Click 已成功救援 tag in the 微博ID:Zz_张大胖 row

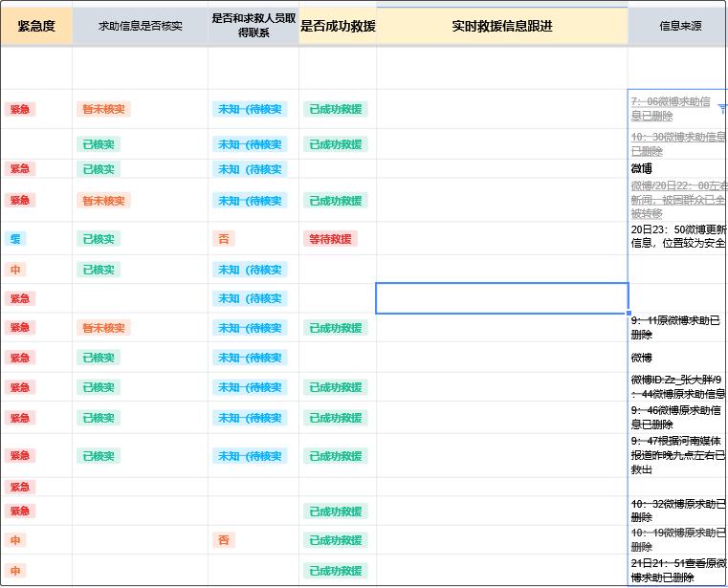tap(336, 387)
